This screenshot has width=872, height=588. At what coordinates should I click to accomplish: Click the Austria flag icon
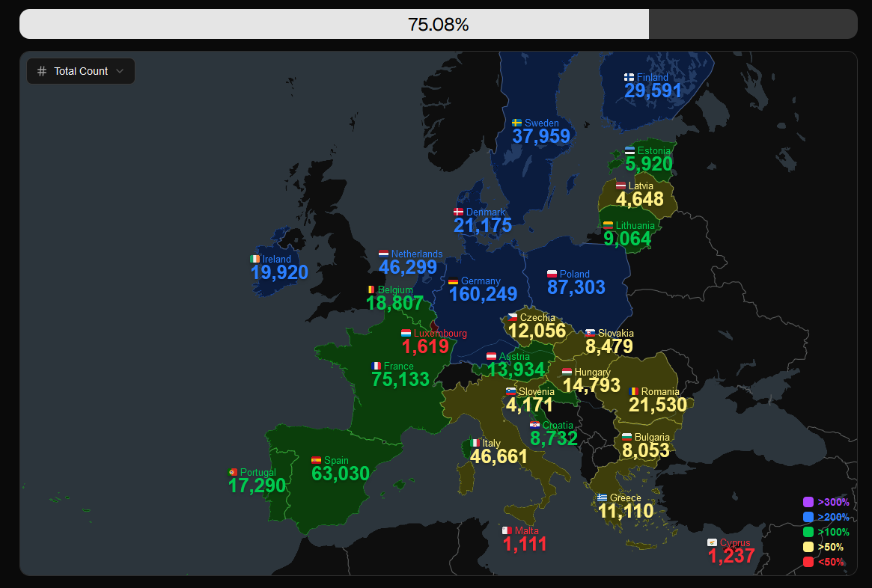click(x=491, y=356)
